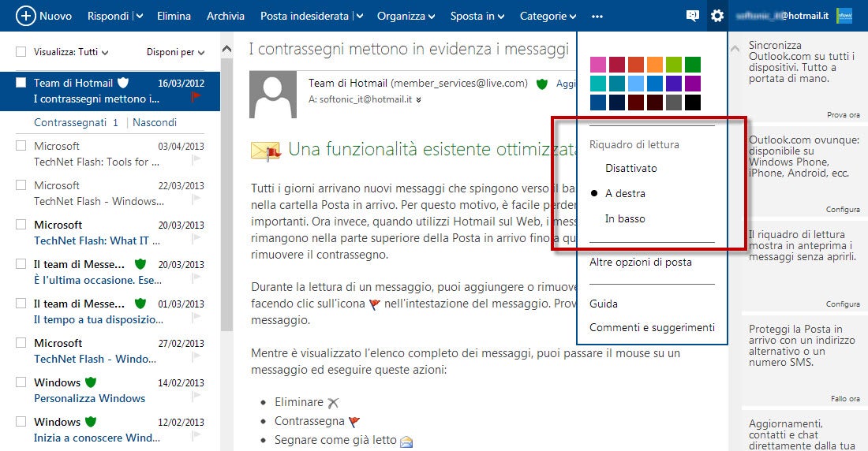Click the sender avatar placeholder image
The height and width of the screenshot is (451, 868).
(x=273, y=94)
